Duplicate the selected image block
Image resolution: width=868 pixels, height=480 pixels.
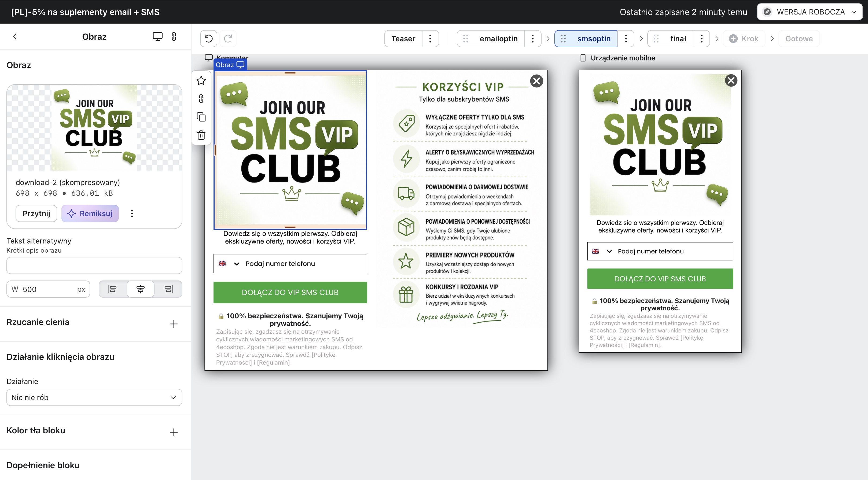(201, 117)
